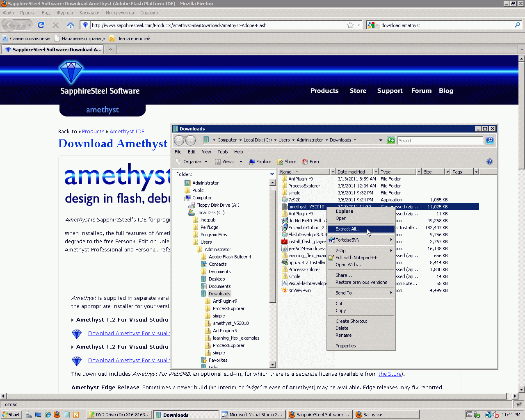Image resolution: width=525 pixels, height=420 pixels.
Task: Select Adobe Flash Builder 4 tree folder
Action: (x=230, y=257)
